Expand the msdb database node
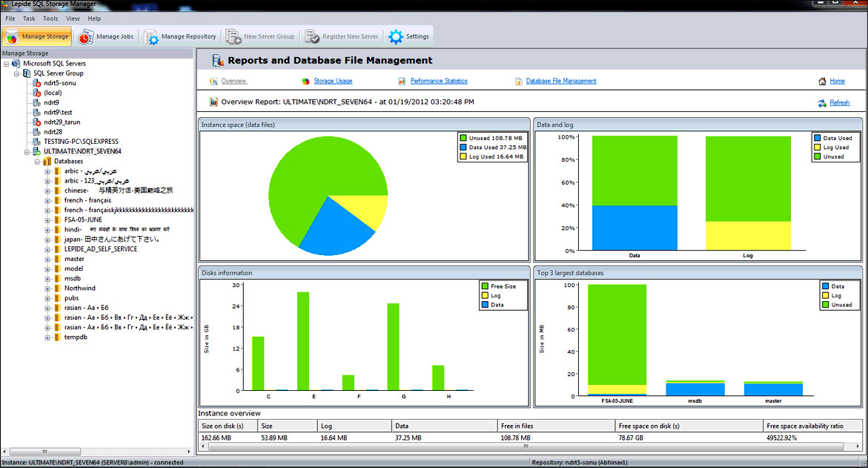868x468 pixels. tap(47, 279)
